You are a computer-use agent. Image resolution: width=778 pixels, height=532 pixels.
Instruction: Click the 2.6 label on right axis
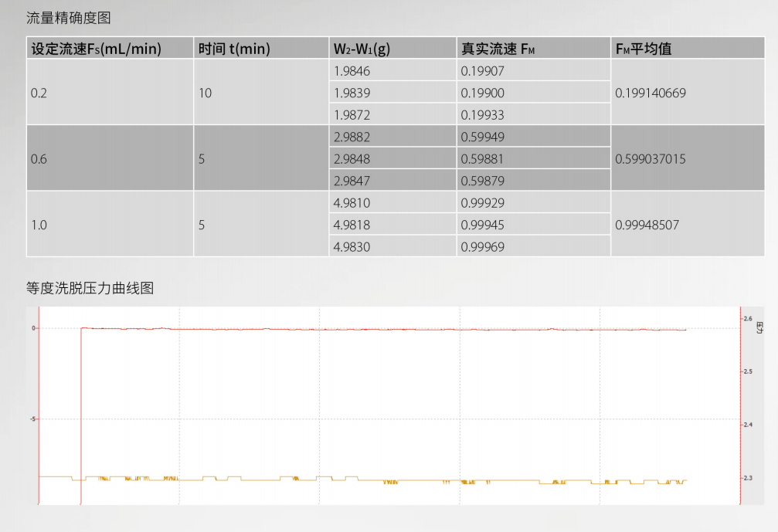(x=747, y=318)
